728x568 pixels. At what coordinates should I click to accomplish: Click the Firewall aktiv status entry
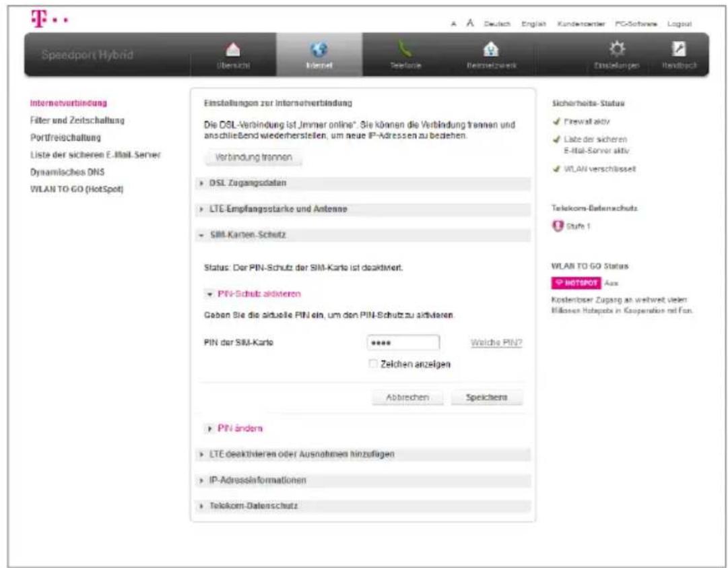coord(581,122)
